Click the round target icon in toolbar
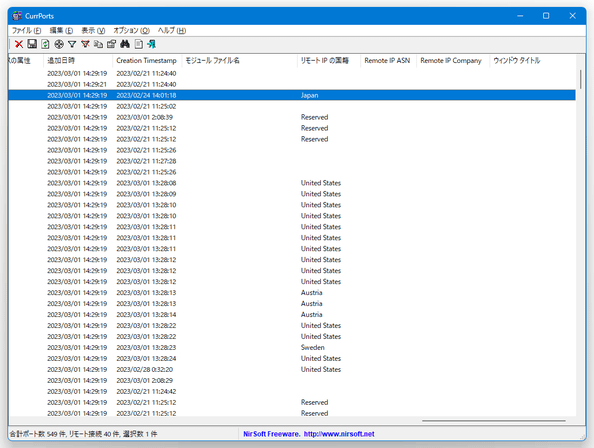Screen dimensions: 594x448 click(59, 44)
